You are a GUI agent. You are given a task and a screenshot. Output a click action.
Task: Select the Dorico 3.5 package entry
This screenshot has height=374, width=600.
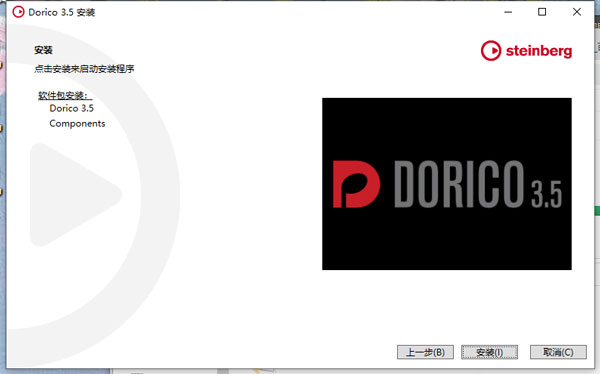pyautogui.click(x=72, y=108)
